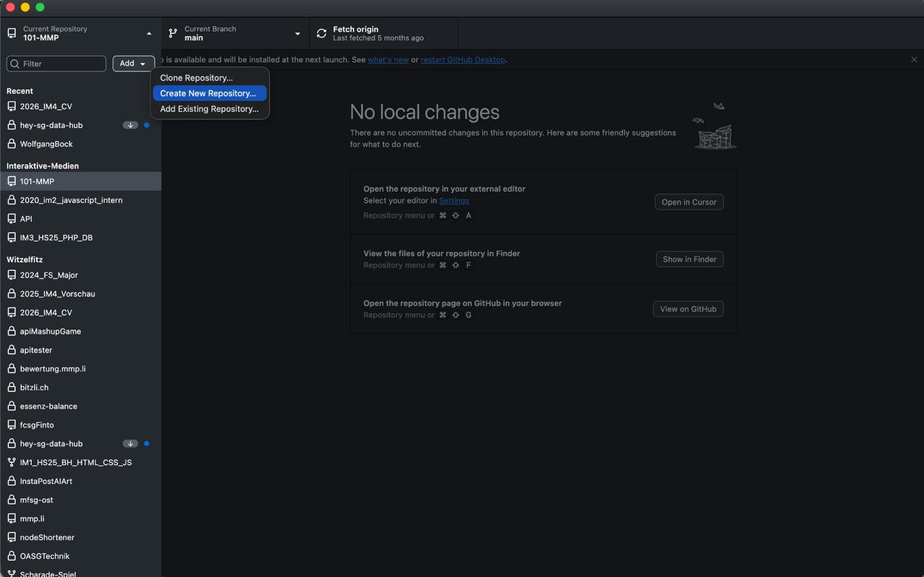The width and height of the screenshot is (924, 577).
Task: Select Create New Repository… menu entry
Action: pos(209,93)
